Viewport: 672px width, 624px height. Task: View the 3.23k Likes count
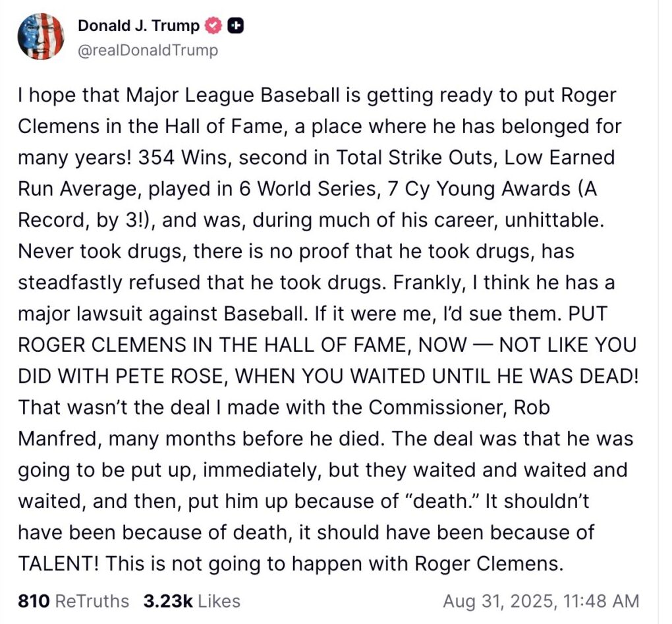point(190,601)
